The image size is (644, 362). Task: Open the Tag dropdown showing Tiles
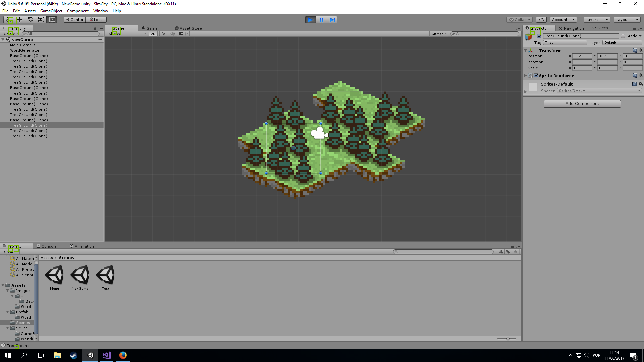coord(565,43)
